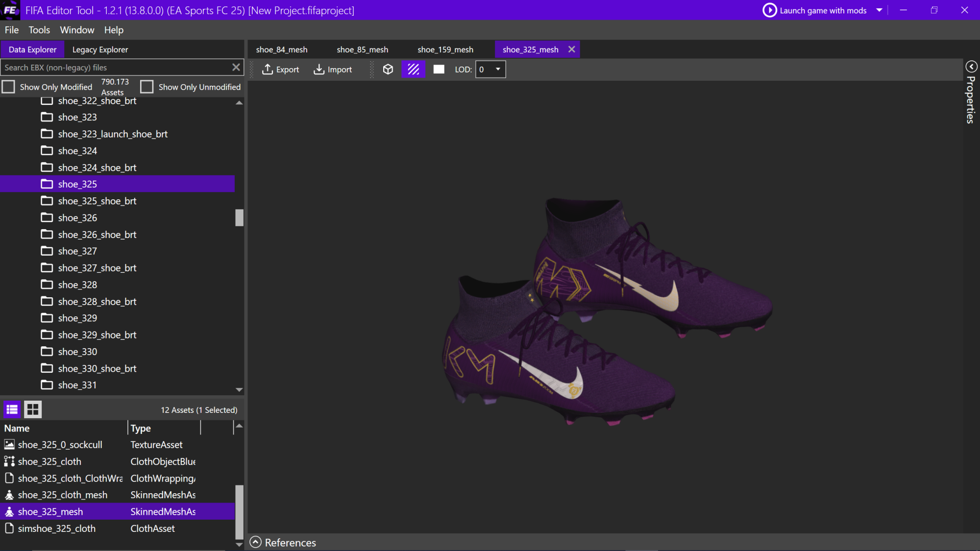Clear the EBX search box
980x551 pixels.
[236, 67]
